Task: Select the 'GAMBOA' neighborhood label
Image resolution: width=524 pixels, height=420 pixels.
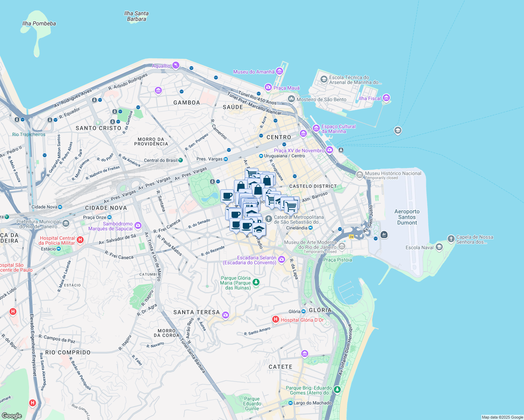Action: click(187, 103)
